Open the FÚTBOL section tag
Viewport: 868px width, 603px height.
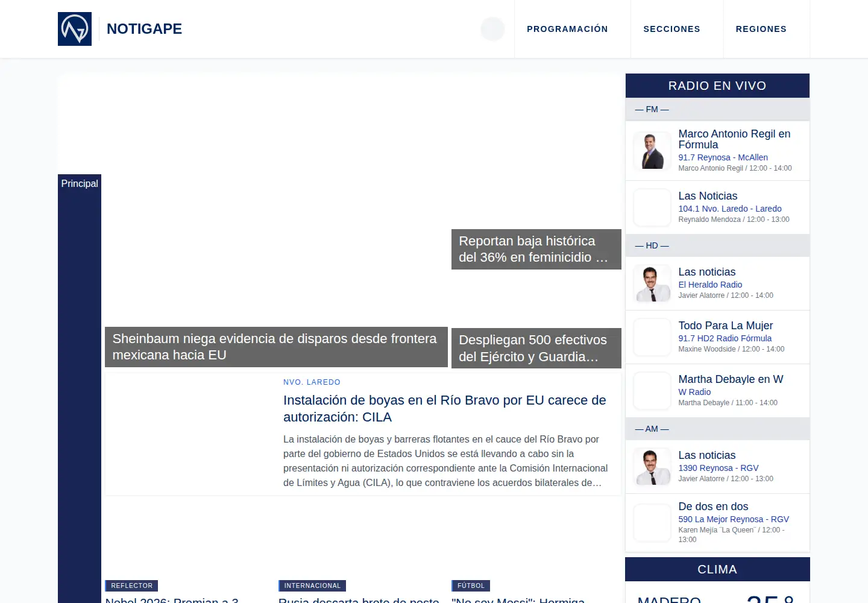pos(471,586)
